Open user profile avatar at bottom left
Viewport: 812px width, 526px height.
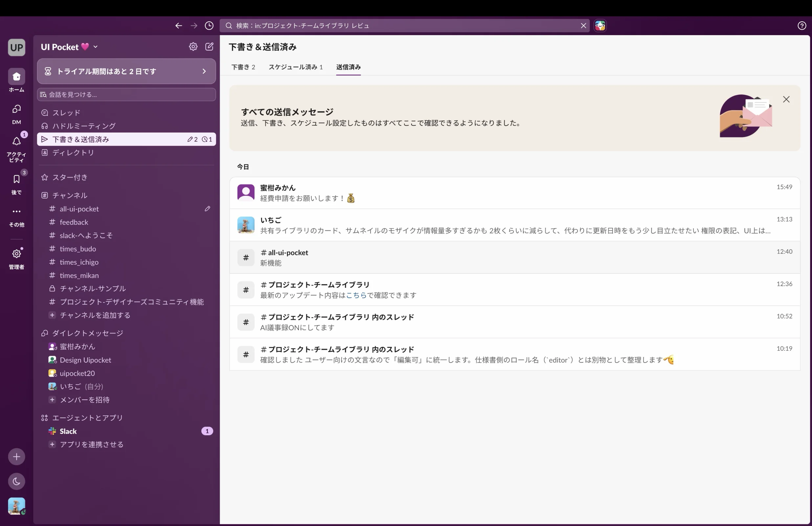coord(16,506)
